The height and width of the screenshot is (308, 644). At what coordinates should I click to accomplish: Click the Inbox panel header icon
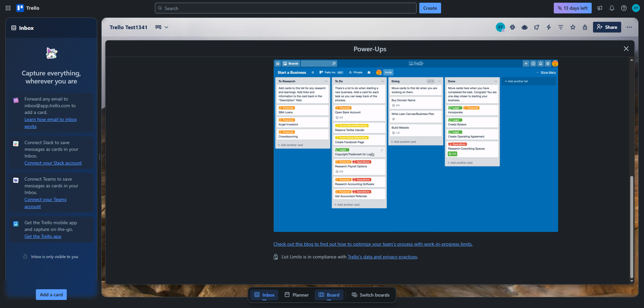(x=14, y=28)
